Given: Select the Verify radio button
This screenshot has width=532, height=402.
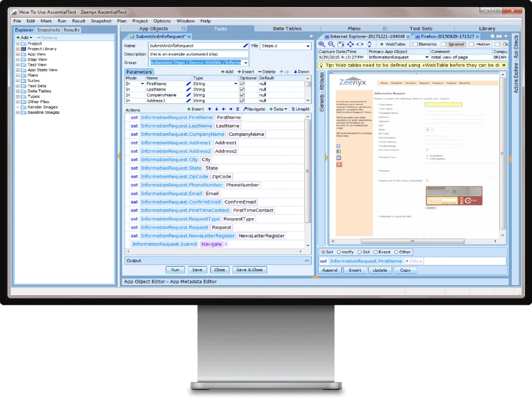Looking at the screenshot, I should pyautogui.click(x=337, y=252).
